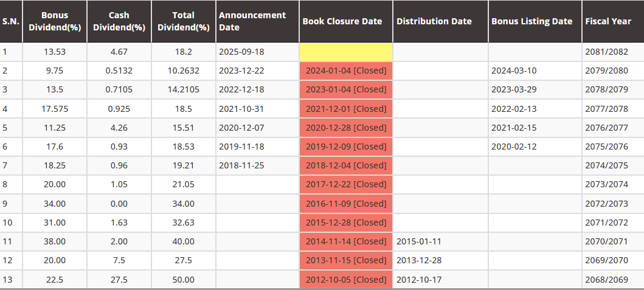Viewport: 644px width, 290px height.
Task: Select the empty yellow book closure cell
Action: [x=346, y=52]
